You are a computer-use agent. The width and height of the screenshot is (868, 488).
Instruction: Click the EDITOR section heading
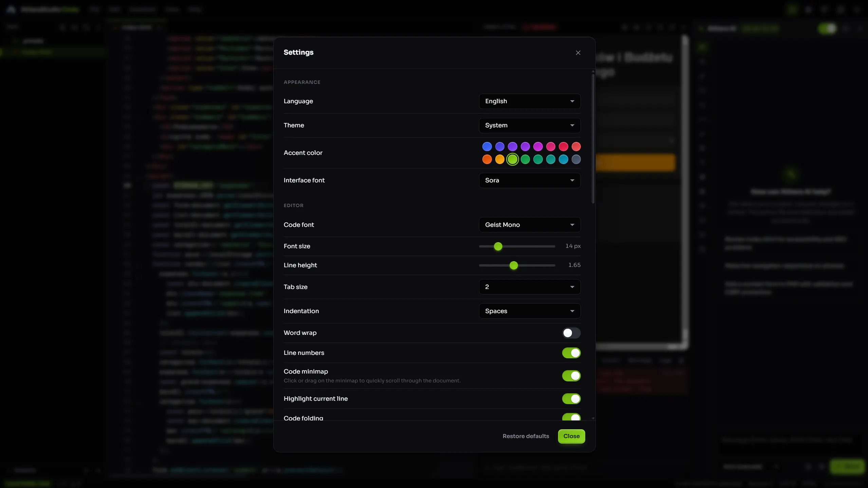pyautogui.click(x=293, y=206)
